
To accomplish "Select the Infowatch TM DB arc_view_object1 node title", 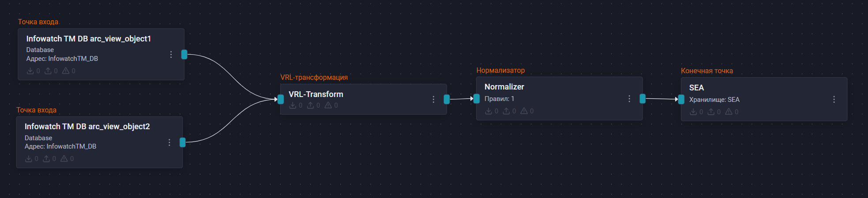I will (x=89, y=39).
